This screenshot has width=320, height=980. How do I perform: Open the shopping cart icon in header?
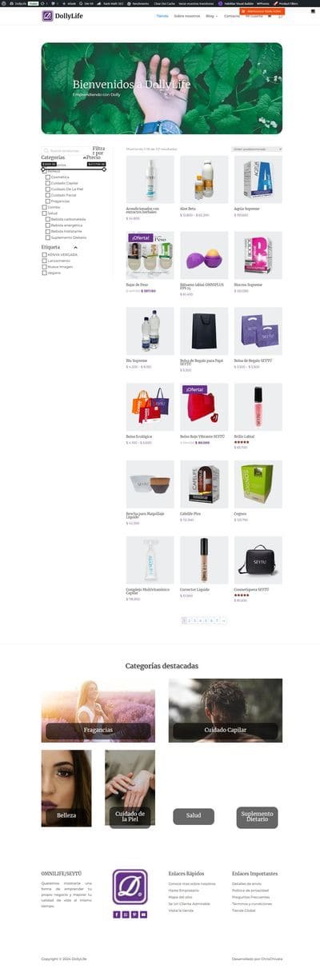pyautogui.click(x=279, y=16)
